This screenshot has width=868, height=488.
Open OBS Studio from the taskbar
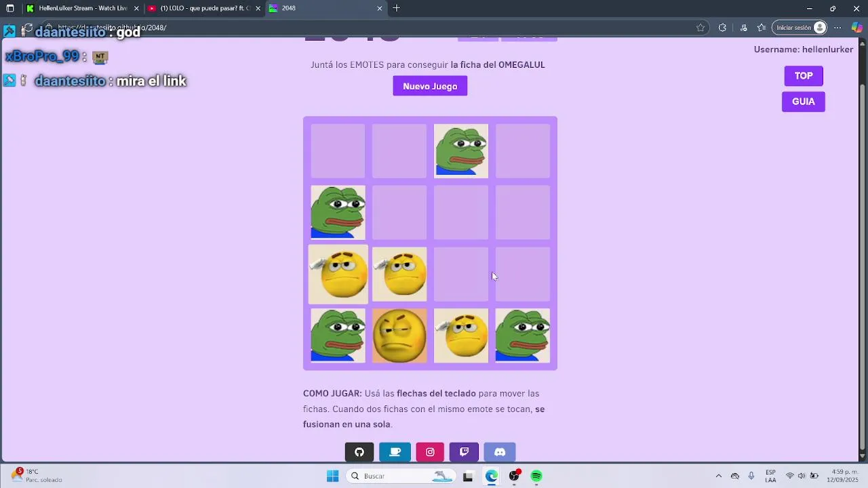(x=514, y=476)
